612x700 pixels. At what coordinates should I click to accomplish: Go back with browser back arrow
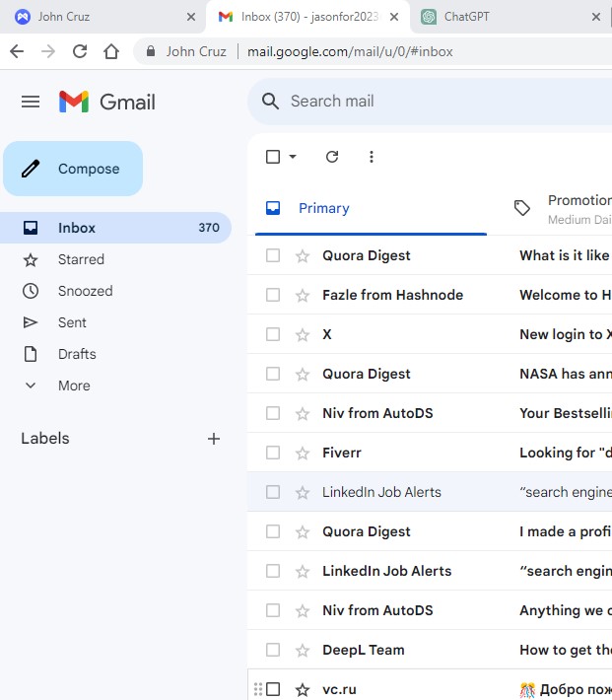pos(17,52)
